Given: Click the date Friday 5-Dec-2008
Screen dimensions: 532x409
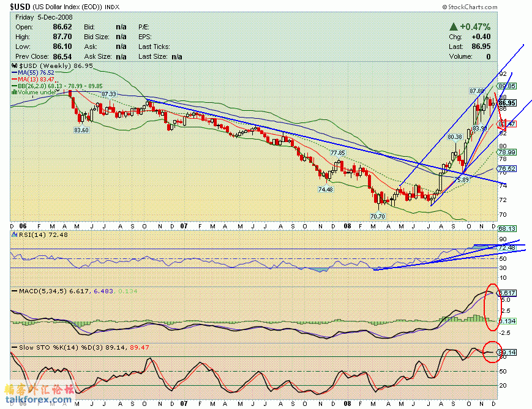Looking at the screenshot, I should click(x=43, y=17).
